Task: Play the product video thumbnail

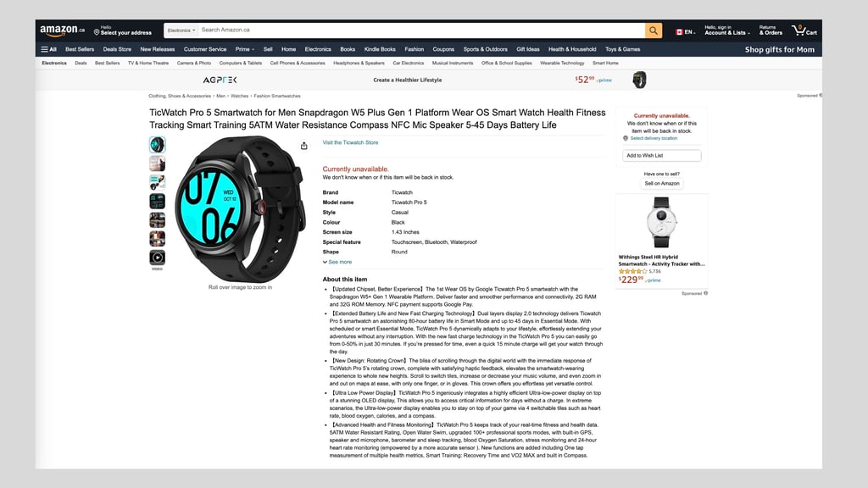Action: [x=157, y=258]
